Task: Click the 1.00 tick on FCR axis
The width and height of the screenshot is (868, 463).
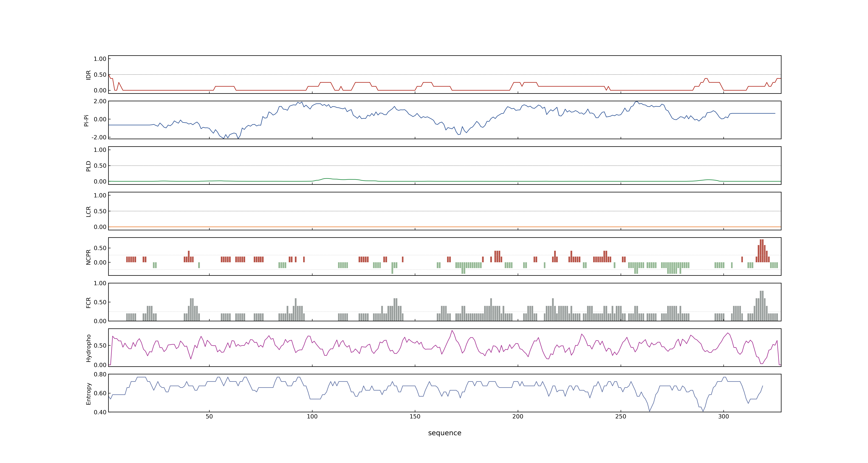Action: click(100, 283)
